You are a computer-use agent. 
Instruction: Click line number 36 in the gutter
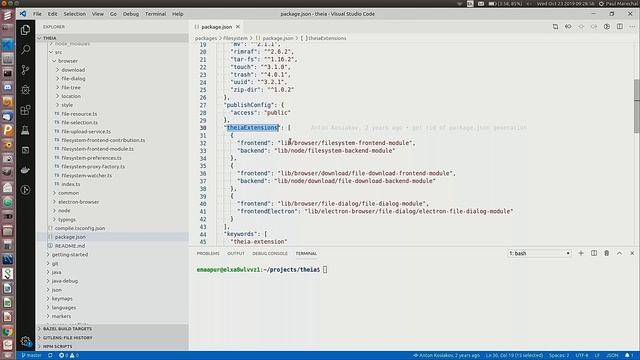click(x=203, y=173)
